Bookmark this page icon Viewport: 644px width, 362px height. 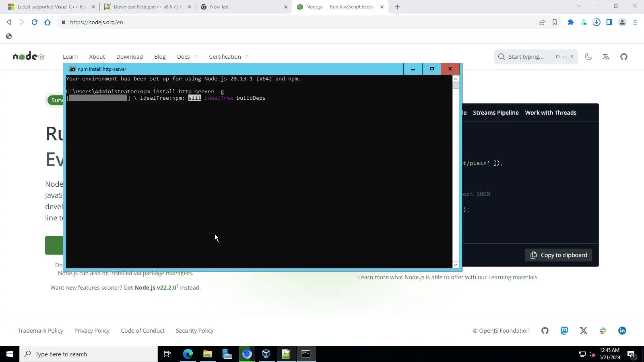[x=555, y=22]
